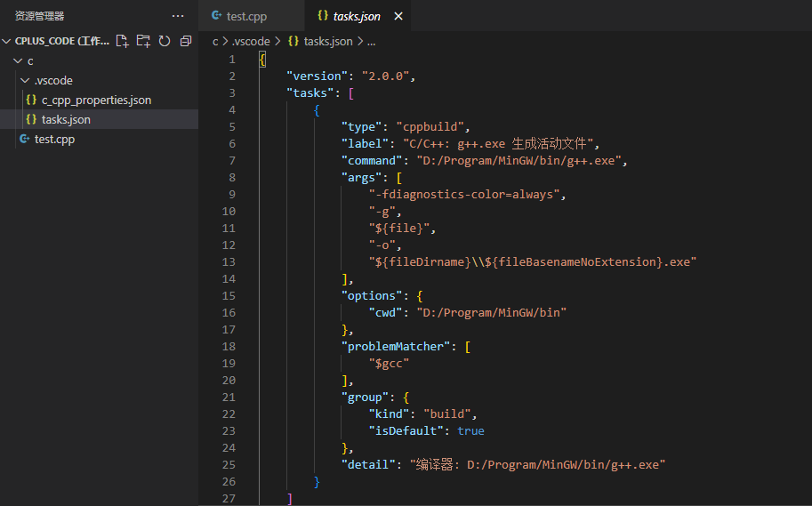
Task: Open the explorer more actions (…) menu
Action: (x=178, y=16)
